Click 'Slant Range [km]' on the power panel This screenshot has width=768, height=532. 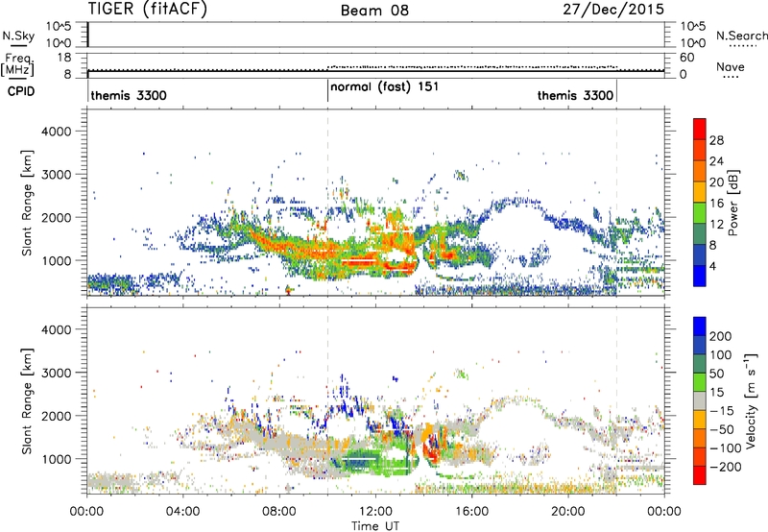[27, 203]
